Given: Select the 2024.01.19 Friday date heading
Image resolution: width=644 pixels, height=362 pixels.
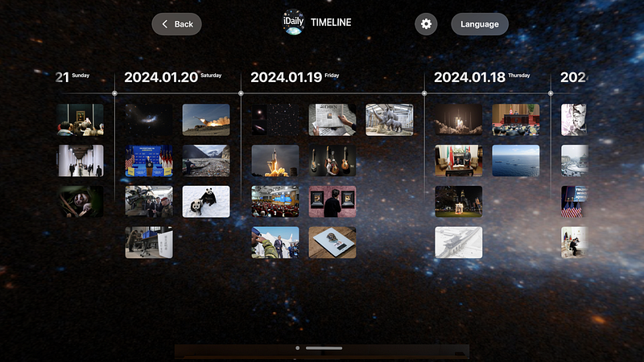Looking at the screenshot, I should pos(295,76).
